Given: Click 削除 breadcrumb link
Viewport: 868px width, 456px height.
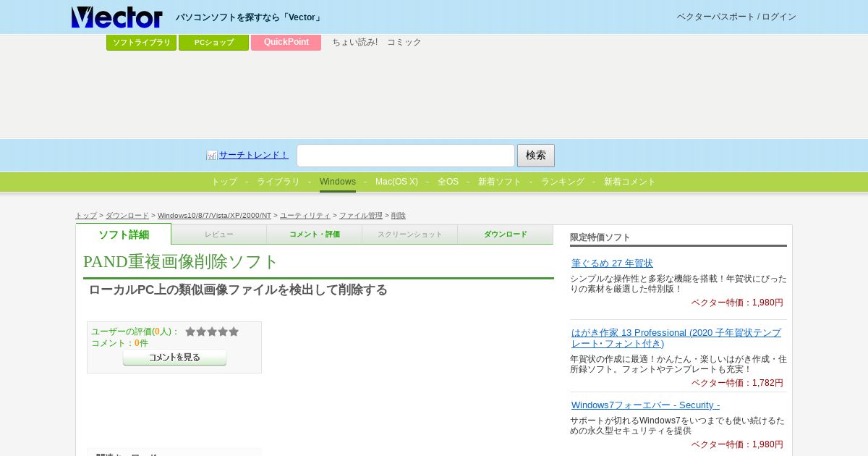Looking at the screenshot, I should point(399,216).
